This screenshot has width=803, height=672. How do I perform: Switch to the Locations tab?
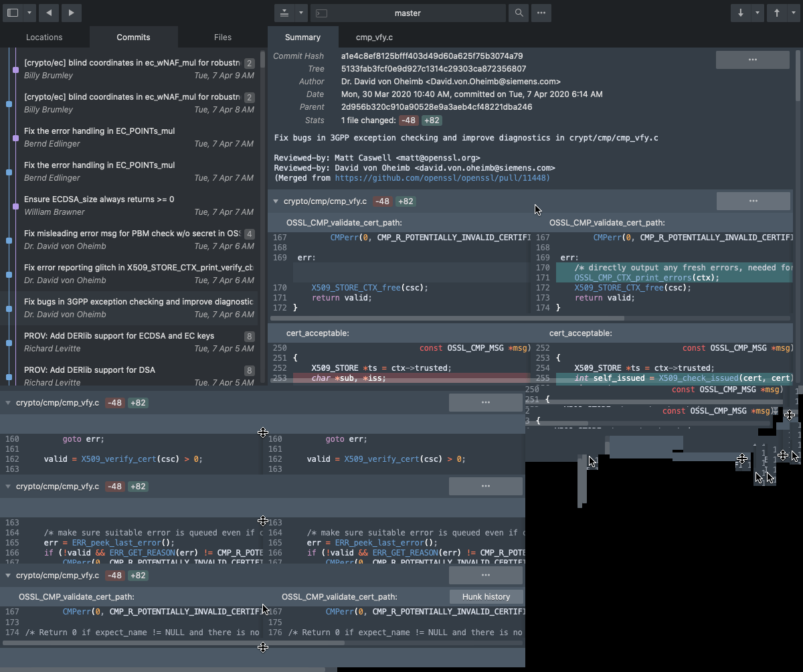[x=44, y=37]
